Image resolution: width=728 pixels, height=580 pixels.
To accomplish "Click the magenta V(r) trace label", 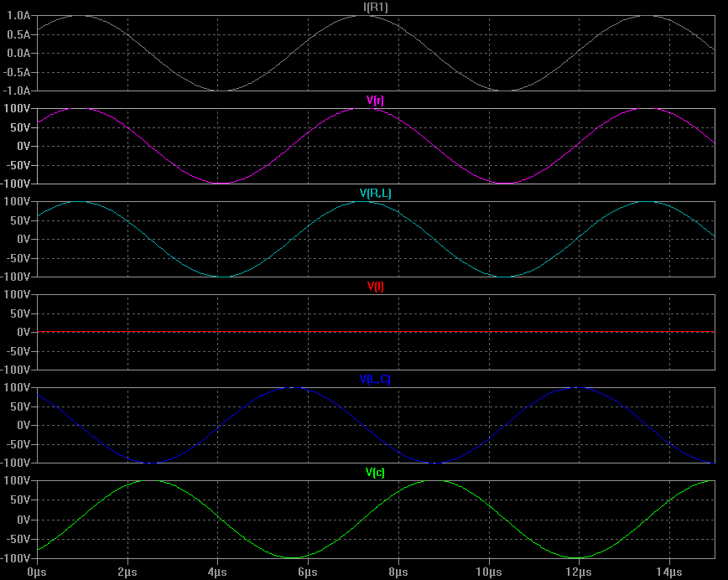I will pyautogui.click(x=375, y=101).
